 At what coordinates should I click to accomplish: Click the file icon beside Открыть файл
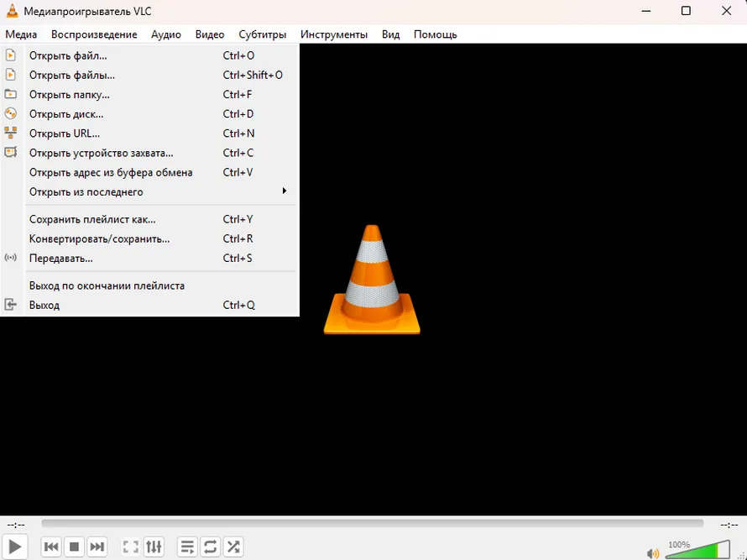click(x=10, y=55)
